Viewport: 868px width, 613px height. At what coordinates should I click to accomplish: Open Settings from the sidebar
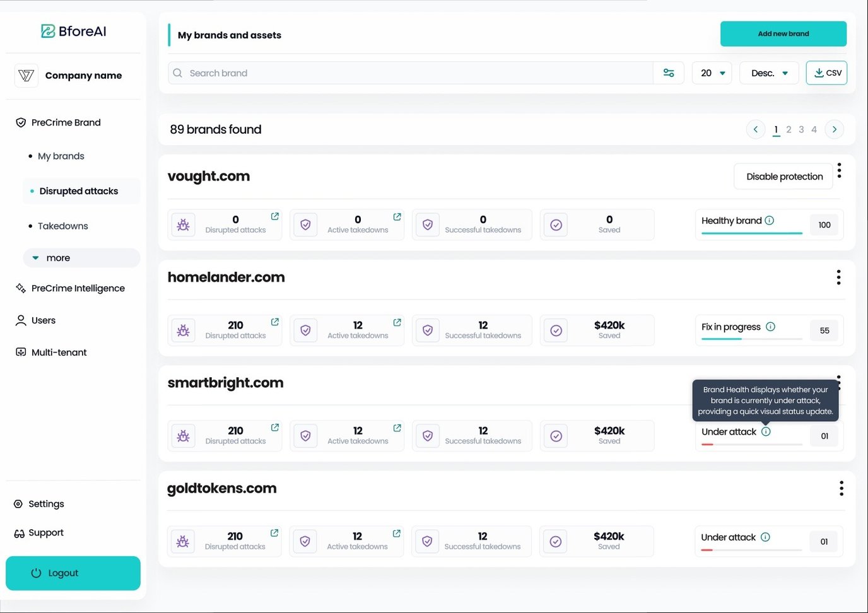coord(39,504)
